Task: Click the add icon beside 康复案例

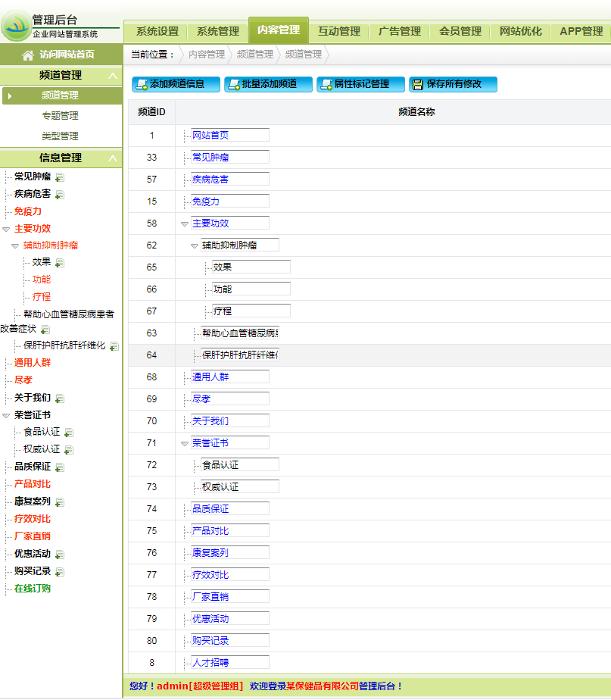Action: pyautogui.click(x=60, y=502)
